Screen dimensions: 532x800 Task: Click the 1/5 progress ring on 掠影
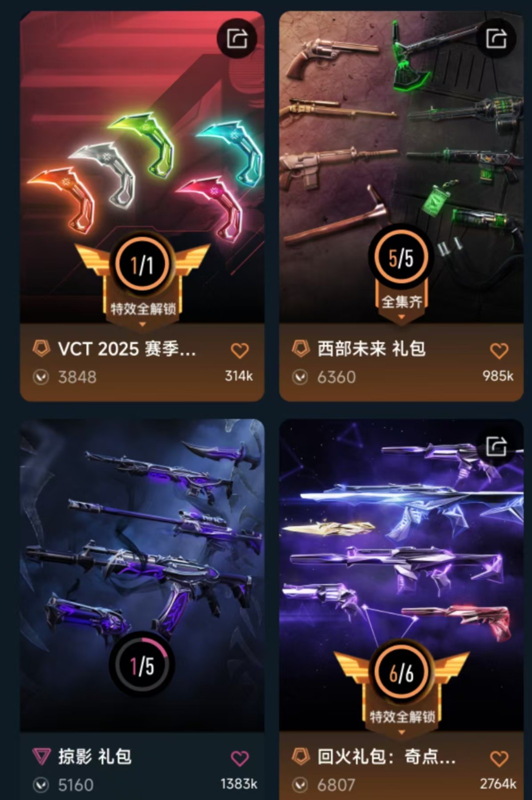pyautogui.click(x=142, y=665)
